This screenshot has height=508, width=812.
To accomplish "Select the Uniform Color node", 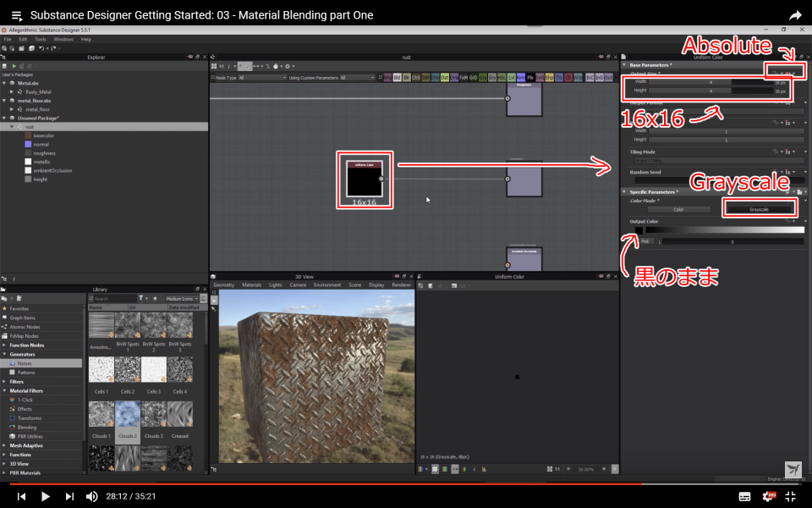I will click(365, 179).
